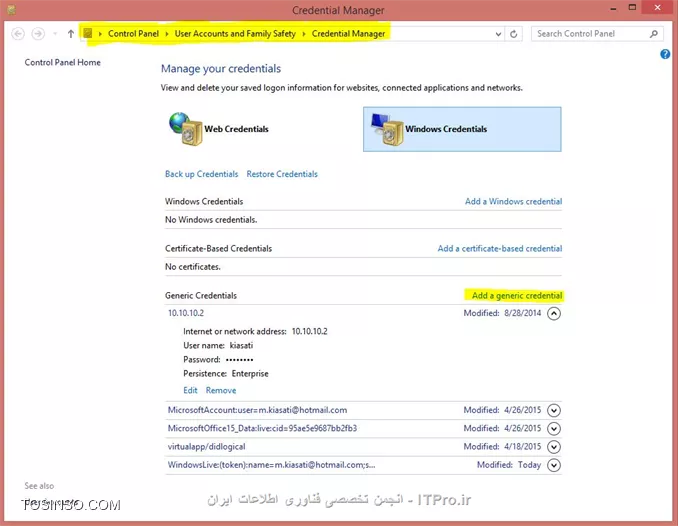The height and width of the screenshot is (526, 678).
Task: Click 'Internet or network address: 10.10.10.2' line
Action: click(x=255, y=331)
